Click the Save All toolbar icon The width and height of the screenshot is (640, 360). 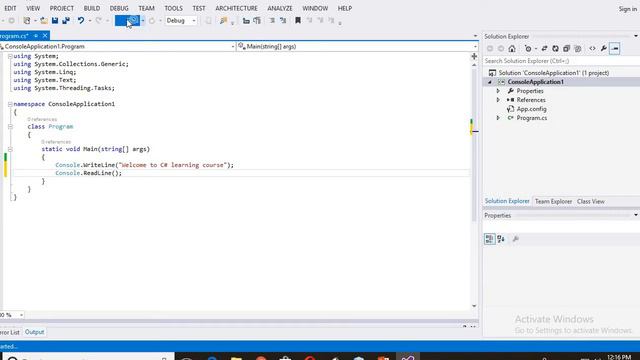tap(66, 20)
